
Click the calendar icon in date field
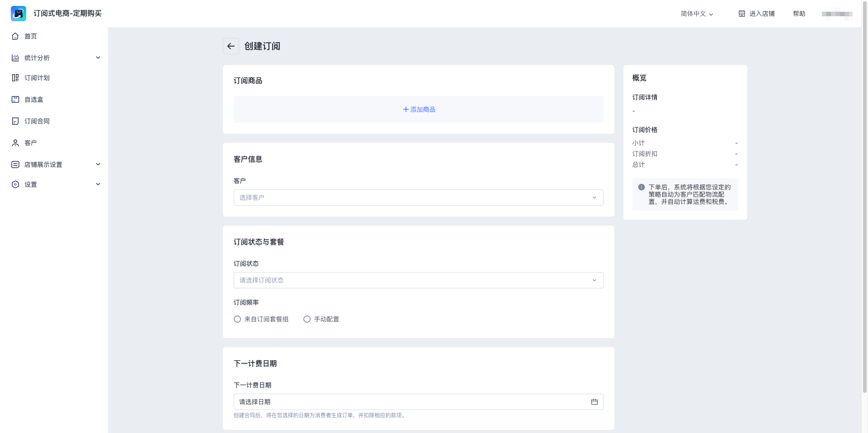(x=594, y=401)
